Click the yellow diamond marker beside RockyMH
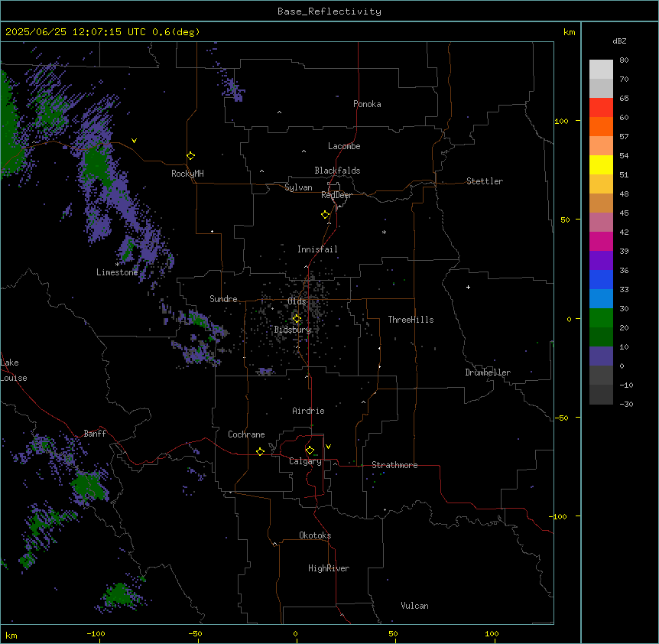This screenshot has height=644, width=659. point(190,155)
